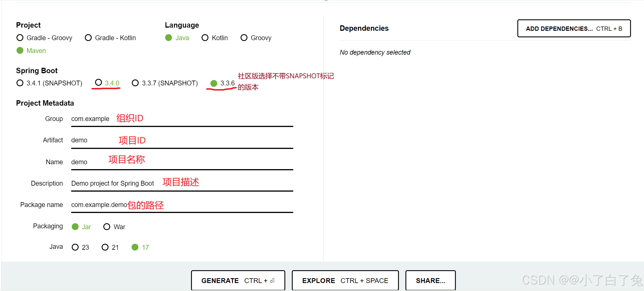Choose Spring Boot 3.4.1 (SNAPSHOT)

tap(50, 83)
